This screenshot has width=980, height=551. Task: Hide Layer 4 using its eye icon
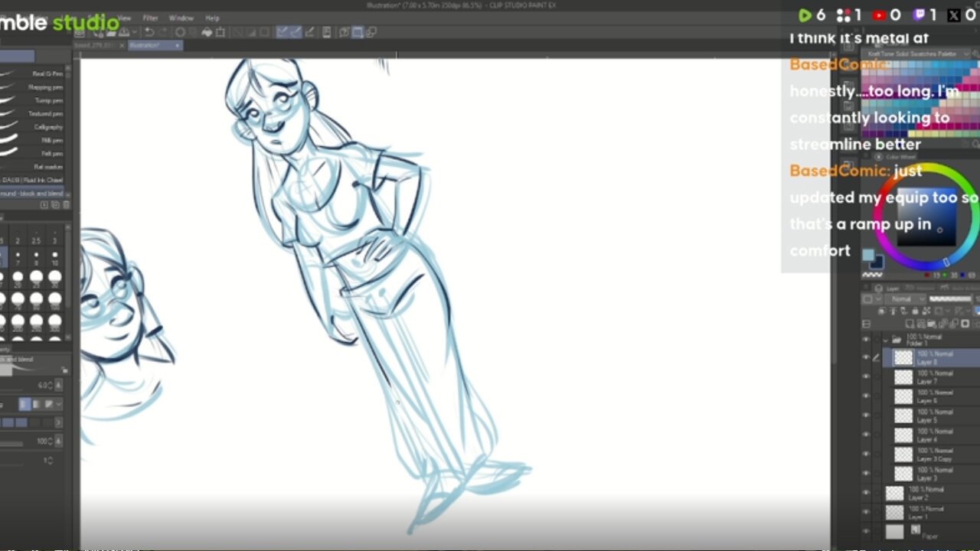point(866,435)
